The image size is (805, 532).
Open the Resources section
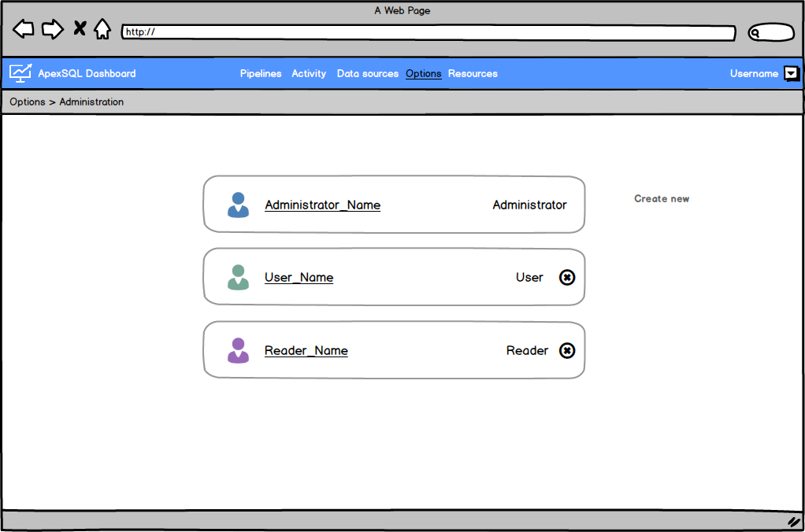point(473,73)
